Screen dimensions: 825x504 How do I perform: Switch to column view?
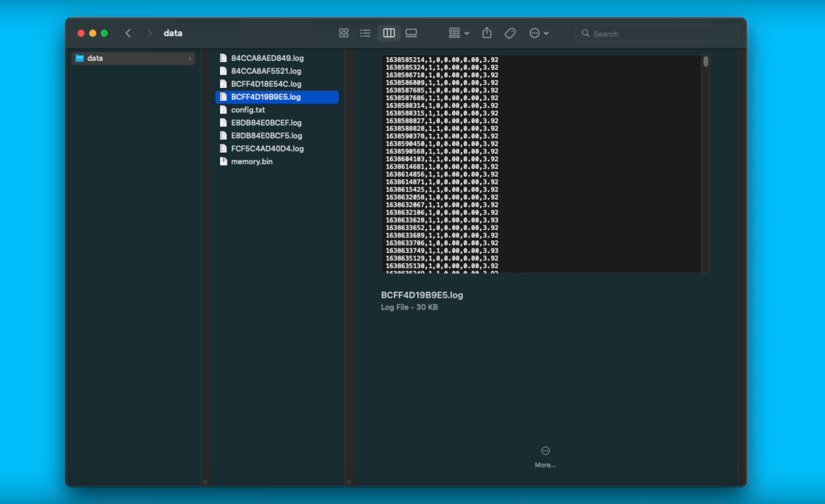point(389,33)
